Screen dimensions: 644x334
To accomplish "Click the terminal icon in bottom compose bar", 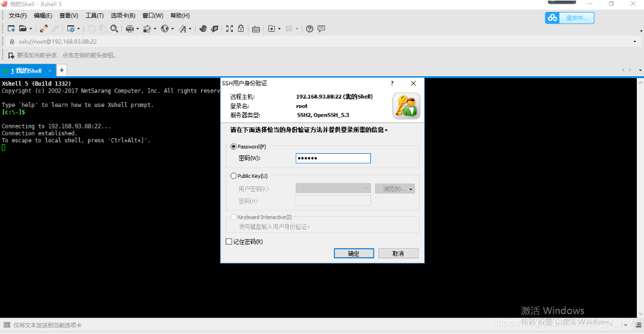I will [7, 325].
